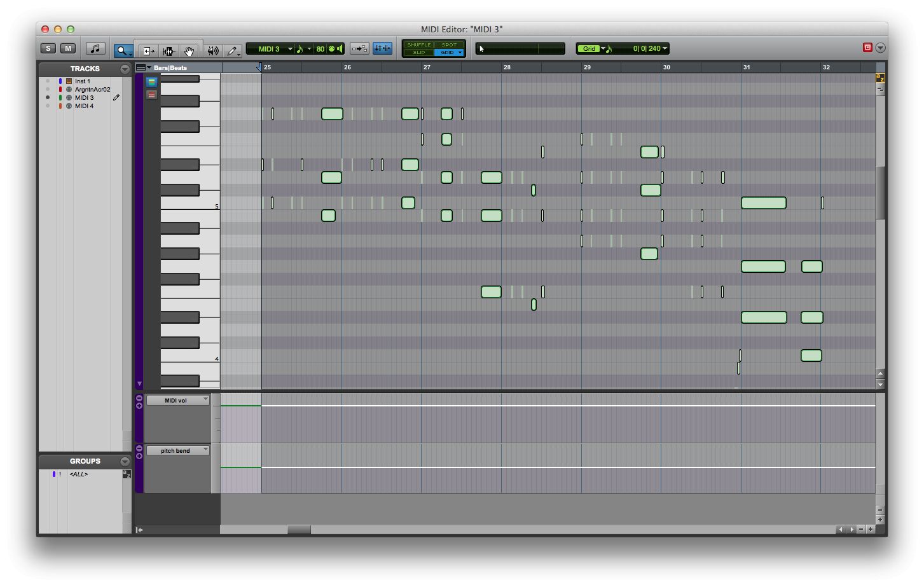Click scroll-left arrow at bottom right
The height and width of the screenshot is (587, 924).
tap(841, 529)
